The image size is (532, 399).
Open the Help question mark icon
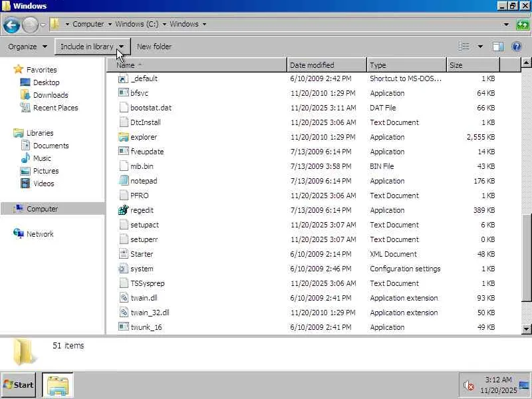[517, 47]
